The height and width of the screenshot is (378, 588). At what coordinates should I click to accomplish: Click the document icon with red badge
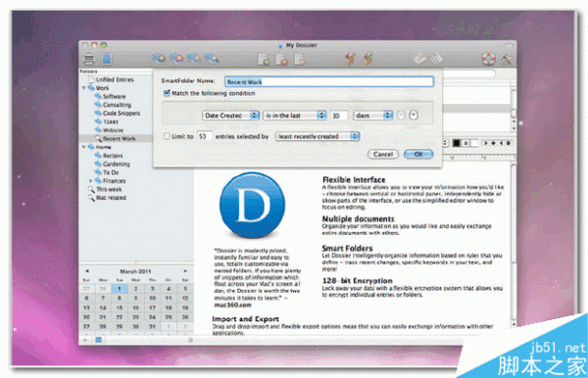tap(281, 59)
